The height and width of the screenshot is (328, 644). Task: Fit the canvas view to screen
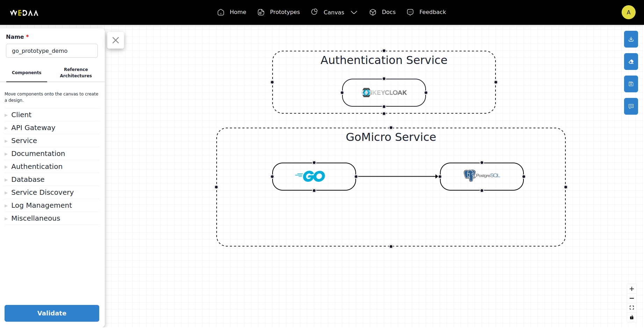click(631, 308)
